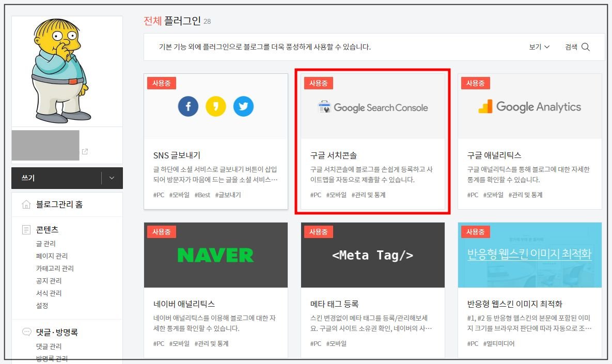This screenshot has width=612, height=364.
Task: Go to 블로그관리 홈
Action: coord(59,204)
